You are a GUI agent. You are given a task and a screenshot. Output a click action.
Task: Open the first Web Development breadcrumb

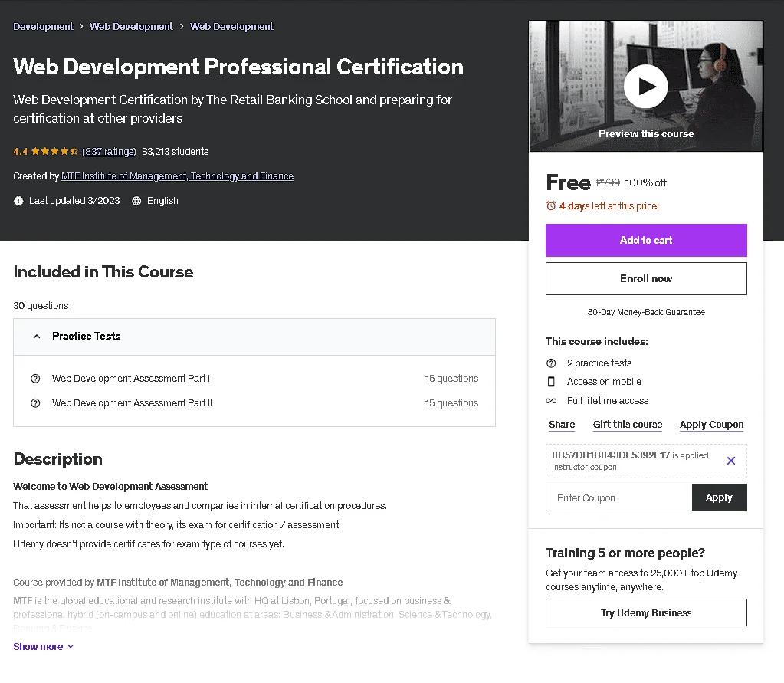coord(132,27)
